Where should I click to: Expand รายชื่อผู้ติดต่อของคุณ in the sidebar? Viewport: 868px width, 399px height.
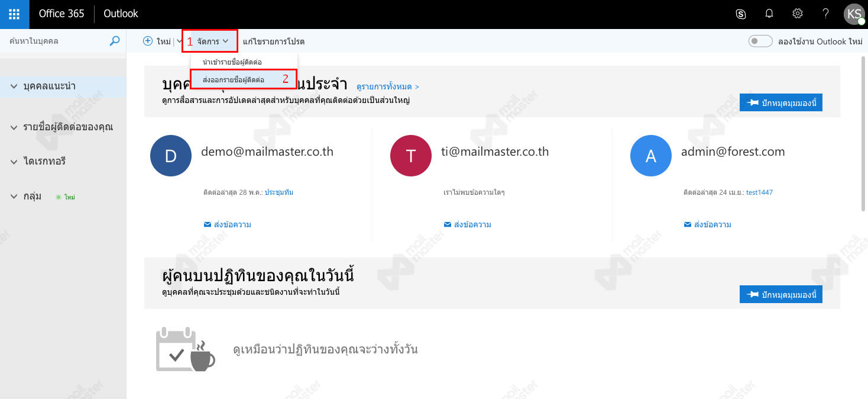coord(14,127)
